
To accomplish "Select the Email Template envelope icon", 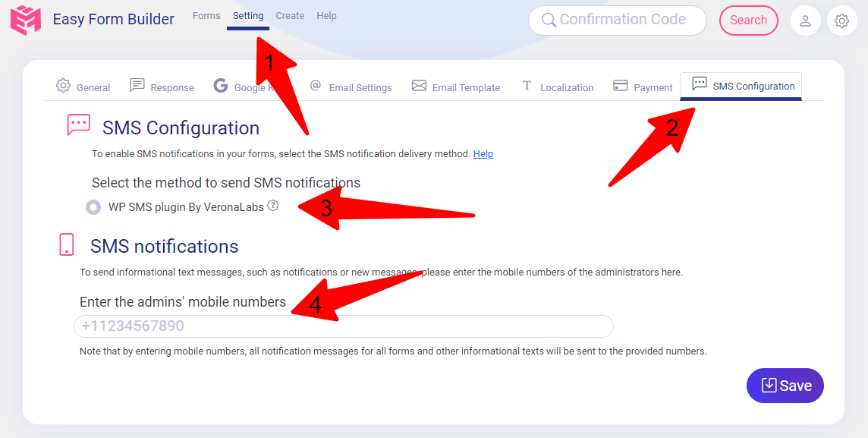I will (418, 87).
